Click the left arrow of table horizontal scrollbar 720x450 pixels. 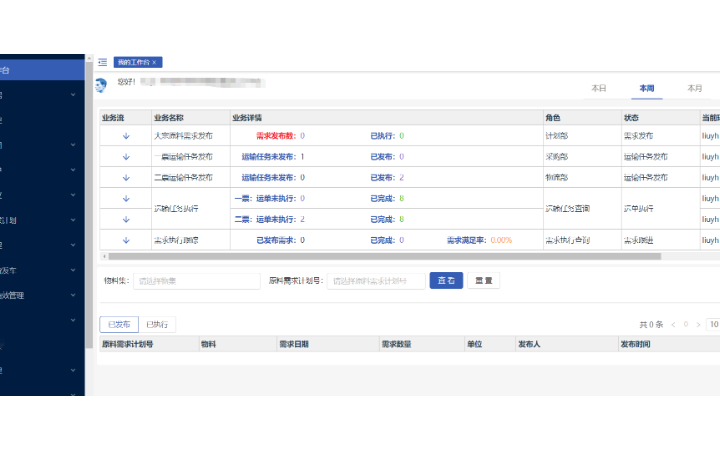pos(104,256)
